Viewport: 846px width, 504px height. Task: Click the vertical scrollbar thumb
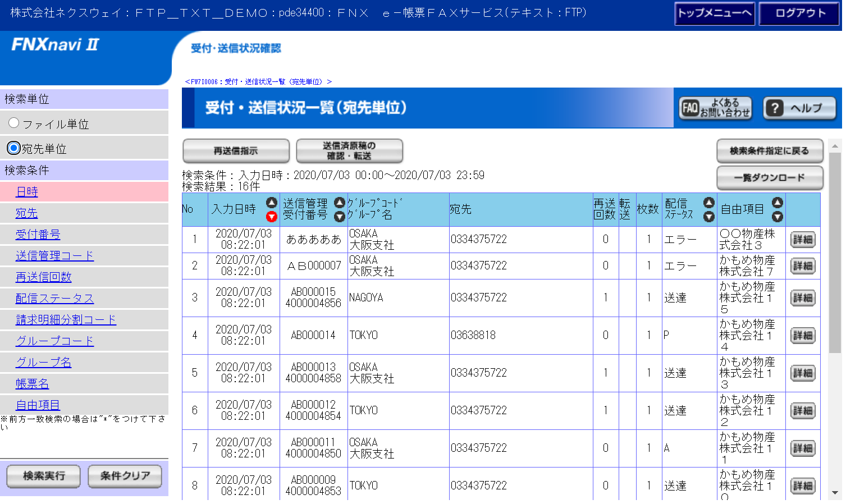835,253
